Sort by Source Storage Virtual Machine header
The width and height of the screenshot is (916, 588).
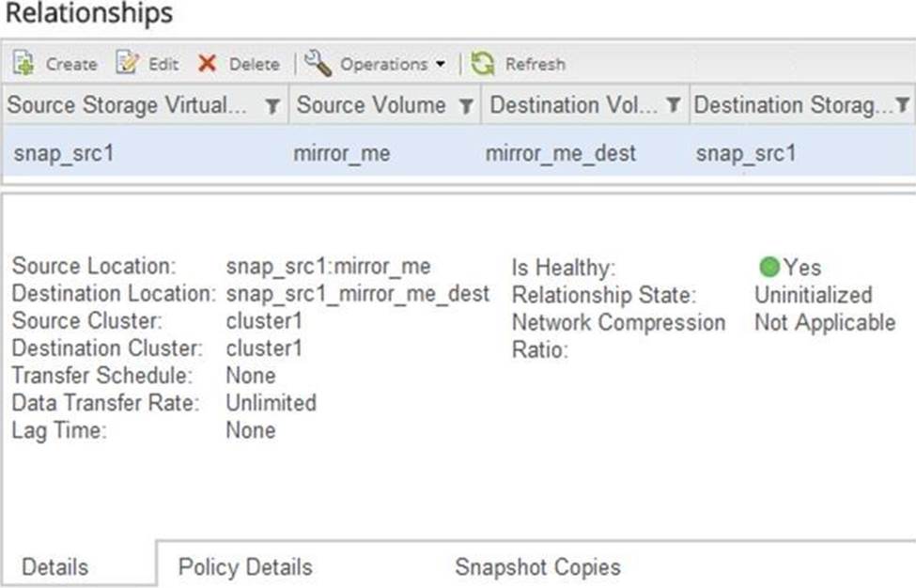pyautogui.click(x=129, y=105)
